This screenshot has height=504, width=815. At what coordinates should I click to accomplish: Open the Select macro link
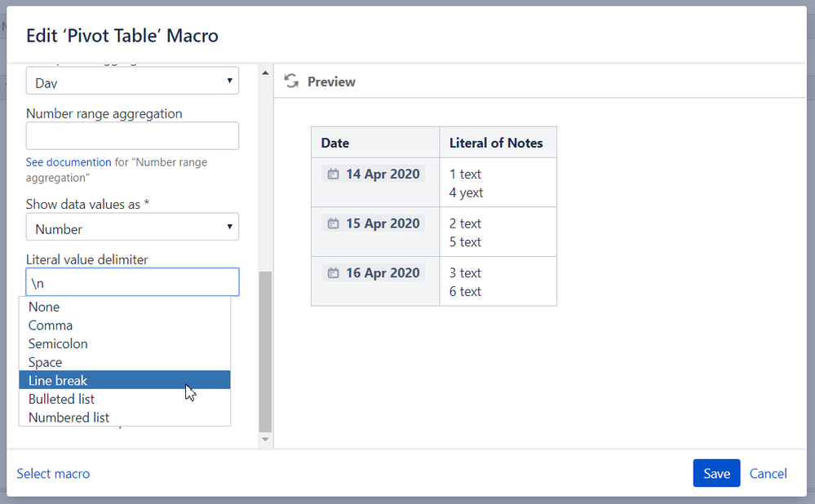pyautogui.click(x=53, y=473)
